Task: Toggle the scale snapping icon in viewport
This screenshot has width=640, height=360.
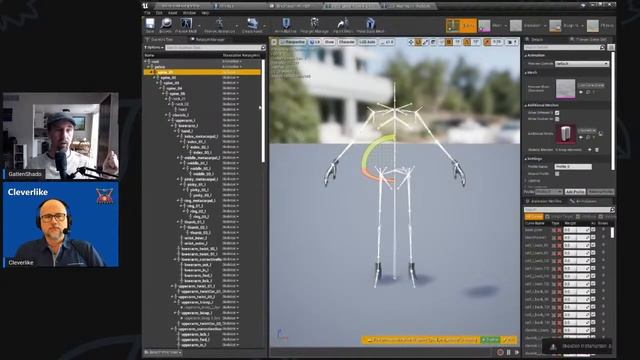Action: pyautogui.click(x=487, y=42)
